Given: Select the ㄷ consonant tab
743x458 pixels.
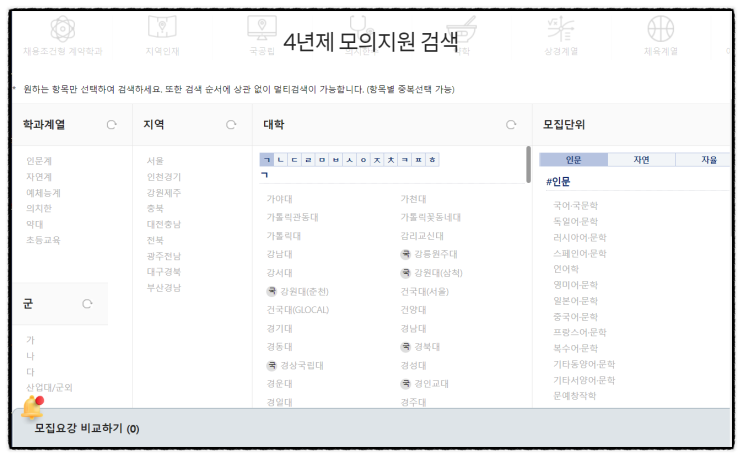Looking at the screenshot, I should pos(294,160).
